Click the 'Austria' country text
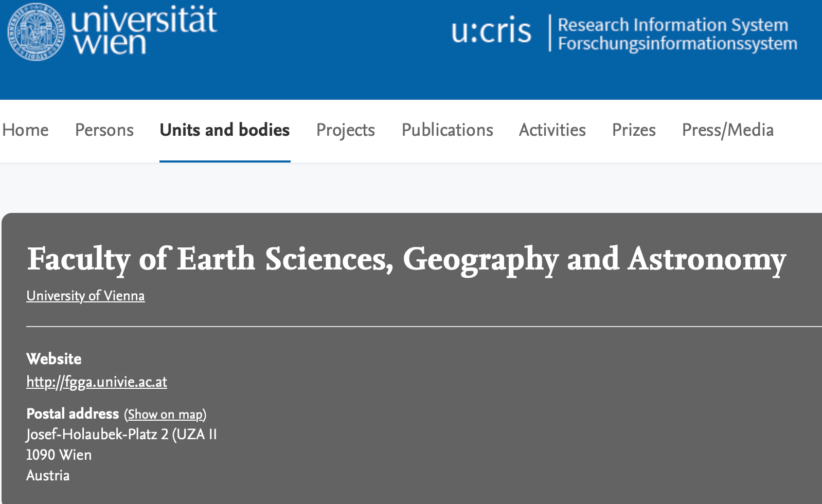The image size is (822, 504). pyautogui.click(x=48, y=476)
